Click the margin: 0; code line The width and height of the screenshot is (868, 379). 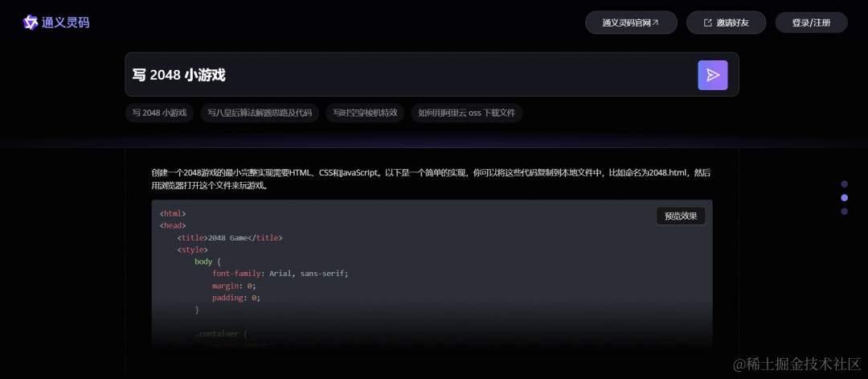234,286
